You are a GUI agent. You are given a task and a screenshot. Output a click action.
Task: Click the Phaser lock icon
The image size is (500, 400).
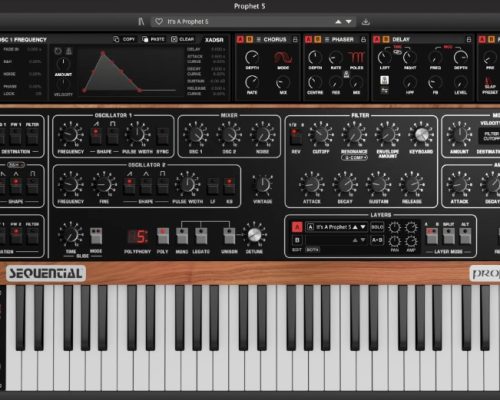pos(363,39)
